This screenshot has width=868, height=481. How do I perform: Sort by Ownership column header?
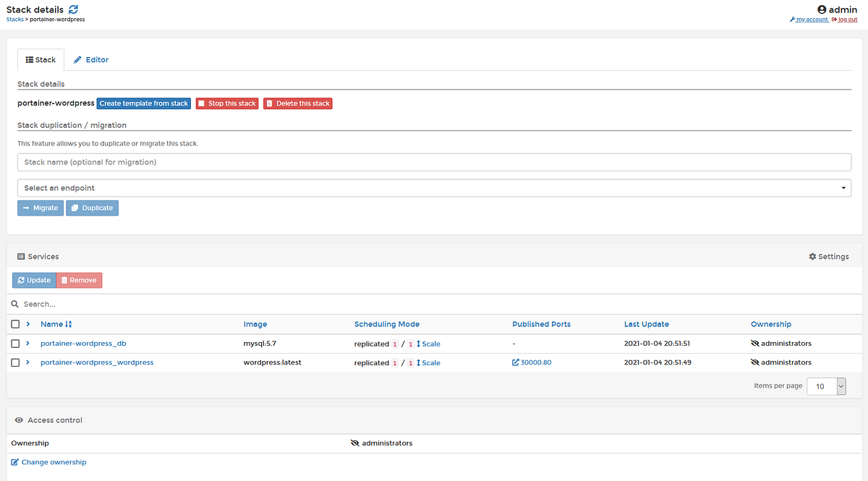[x=771, y=324]
